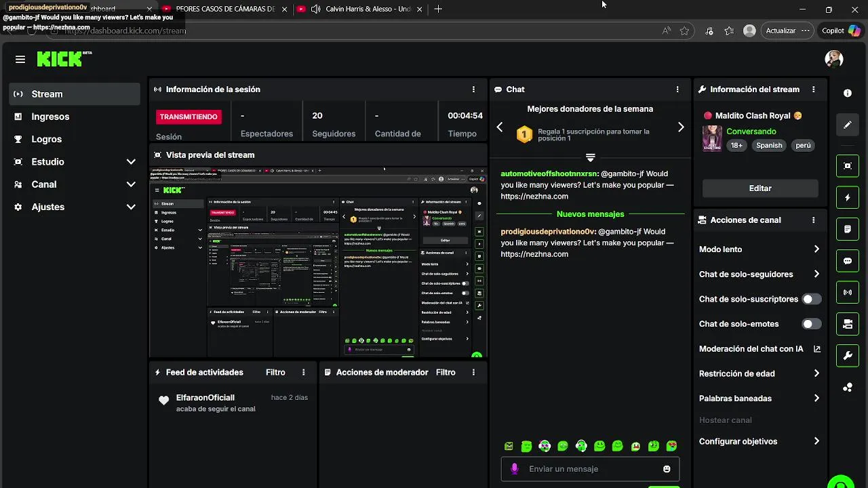Click the lightning bolt icon in the right rail

[848, 198]
